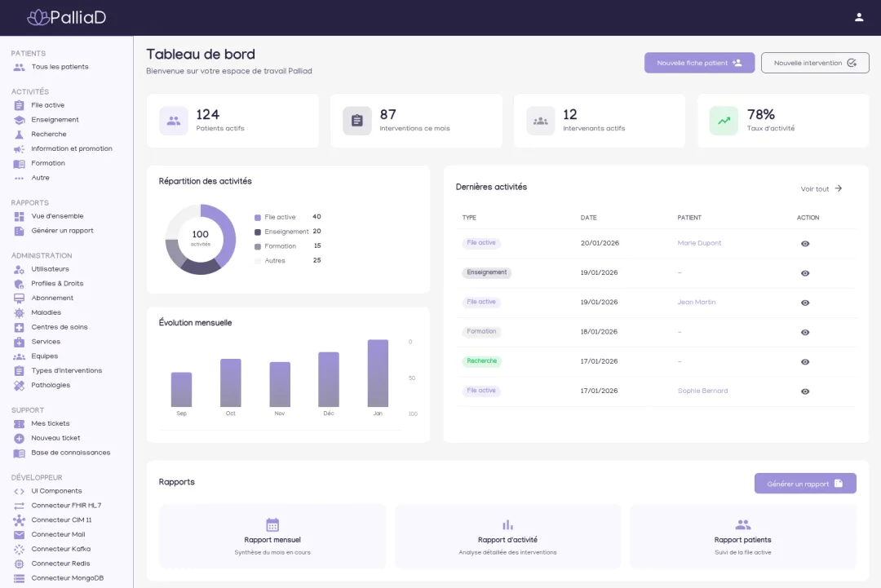
Task: Open Connecteur CIM 11 menu item
Action: point(61,520)
